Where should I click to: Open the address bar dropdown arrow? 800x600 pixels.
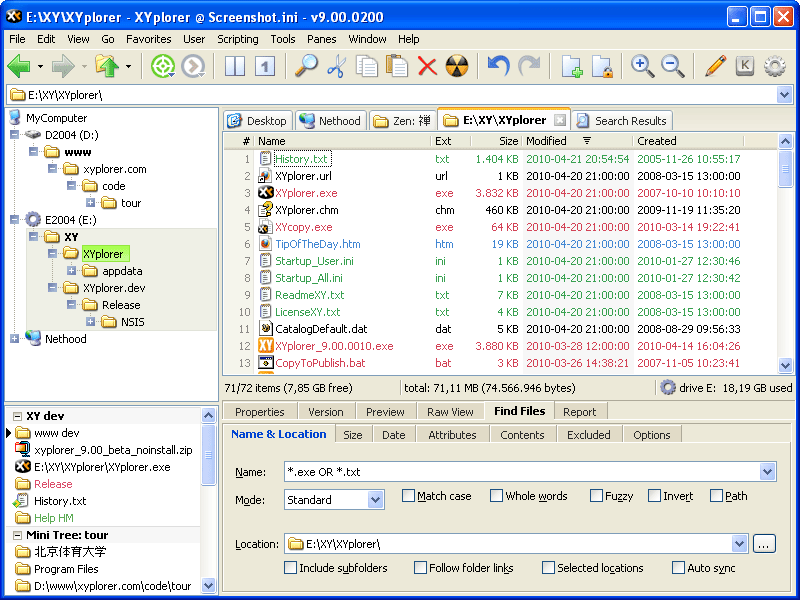coord(784,95)
